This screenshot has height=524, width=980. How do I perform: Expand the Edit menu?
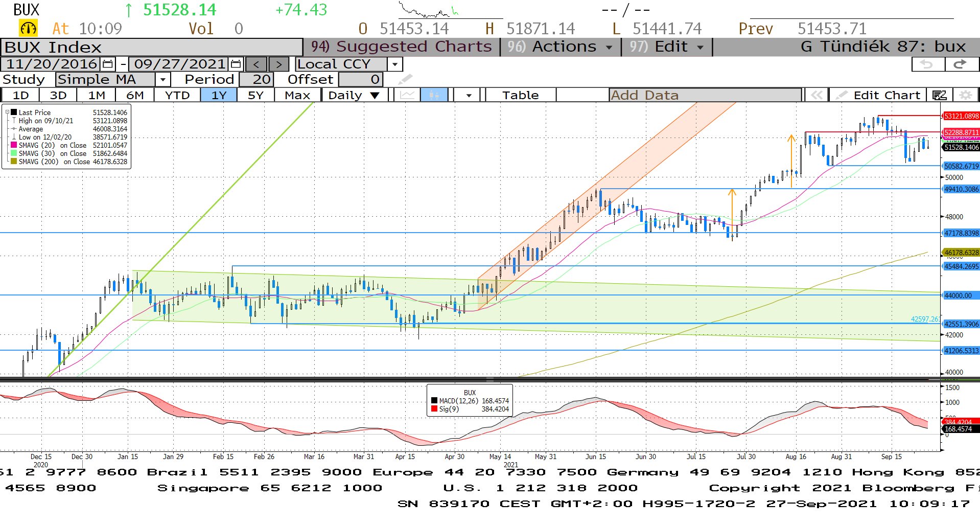click(x=667, y=47)
